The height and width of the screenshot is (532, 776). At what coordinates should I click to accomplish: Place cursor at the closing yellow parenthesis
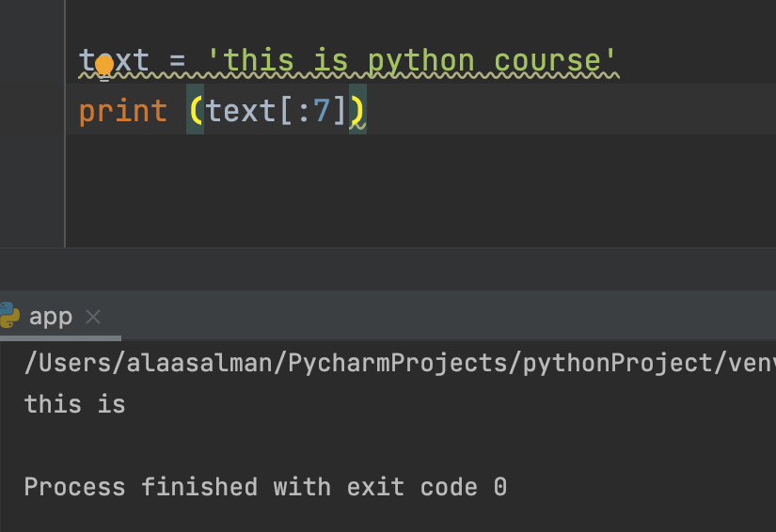point(357,112)
